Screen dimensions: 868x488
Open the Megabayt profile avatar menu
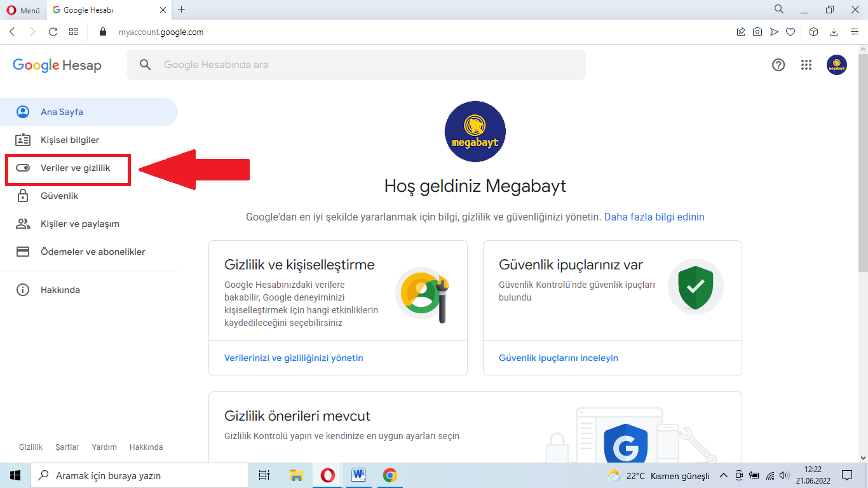pyautogui.click(x=837, y=65)
